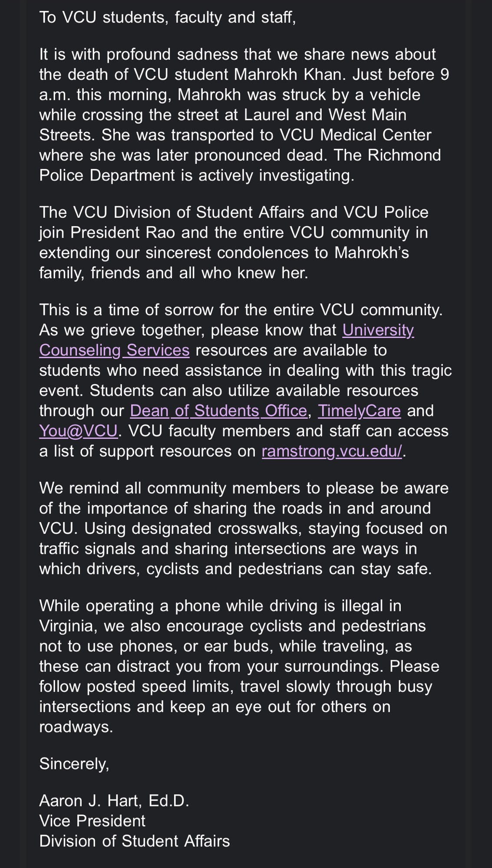This screenshot has height=868, width=492.
Task: Visit the ramstrong.vcu.edu link
Action: [332, 451]
